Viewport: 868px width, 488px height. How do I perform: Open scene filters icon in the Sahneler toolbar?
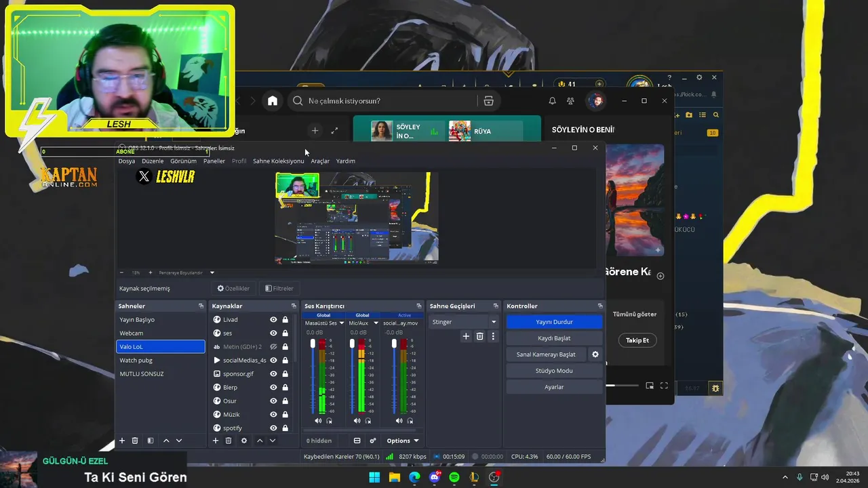pyautogui.click(x=151, y=441)
